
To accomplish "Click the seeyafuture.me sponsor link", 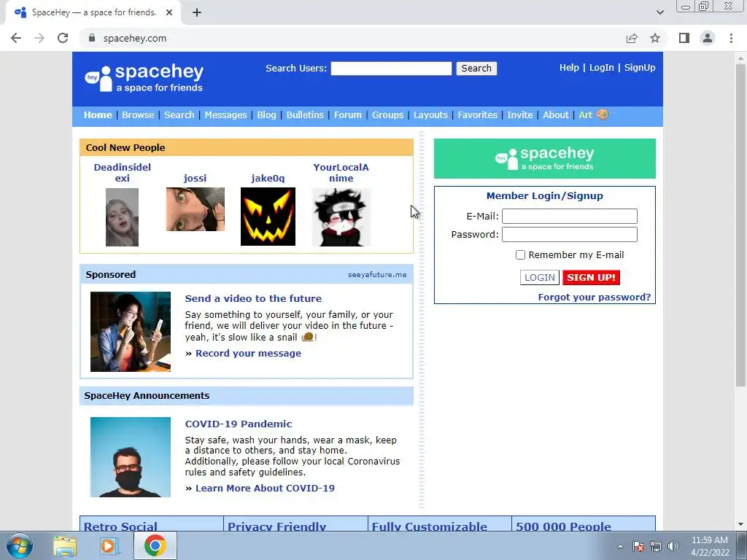I will click(377, 275).
